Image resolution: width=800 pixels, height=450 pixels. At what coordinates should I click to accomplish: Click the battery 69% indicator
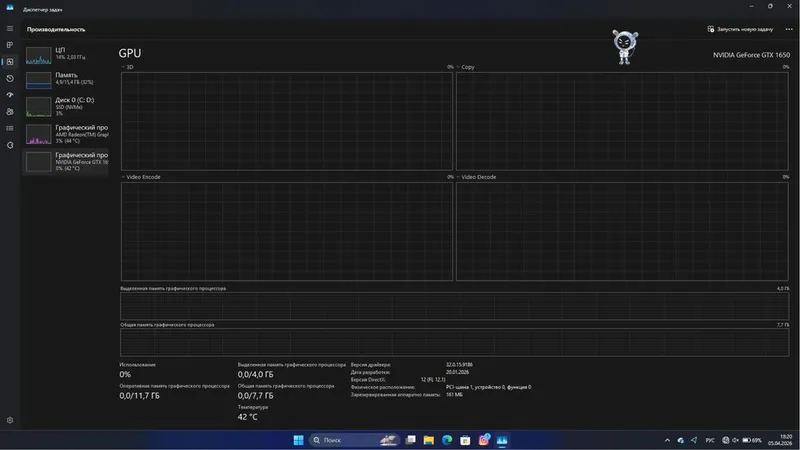[752, 440]
